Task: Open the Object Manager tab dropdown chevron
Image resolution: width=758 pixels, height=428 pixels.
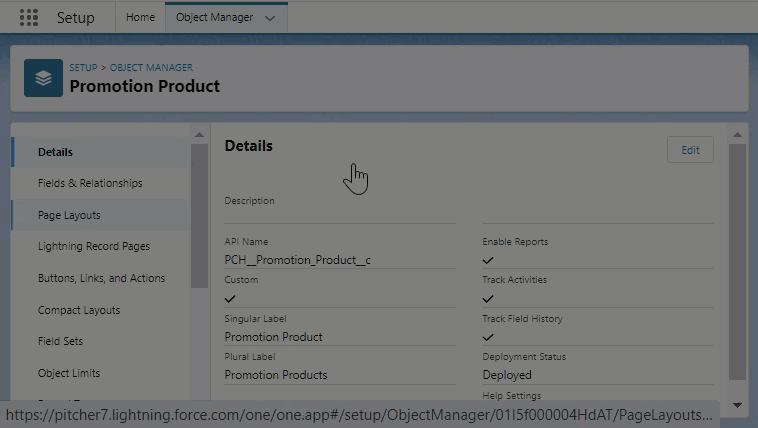Action: pyautogui.click(x=270, y=18)
